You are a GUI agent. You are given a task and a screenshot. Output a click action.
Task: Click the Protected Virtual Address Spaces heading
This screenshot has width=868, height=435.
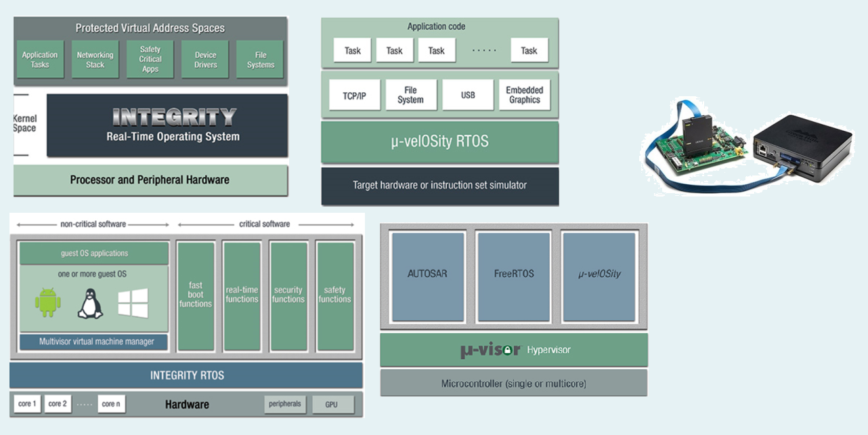pyautogui.click(x=150, y=28)
